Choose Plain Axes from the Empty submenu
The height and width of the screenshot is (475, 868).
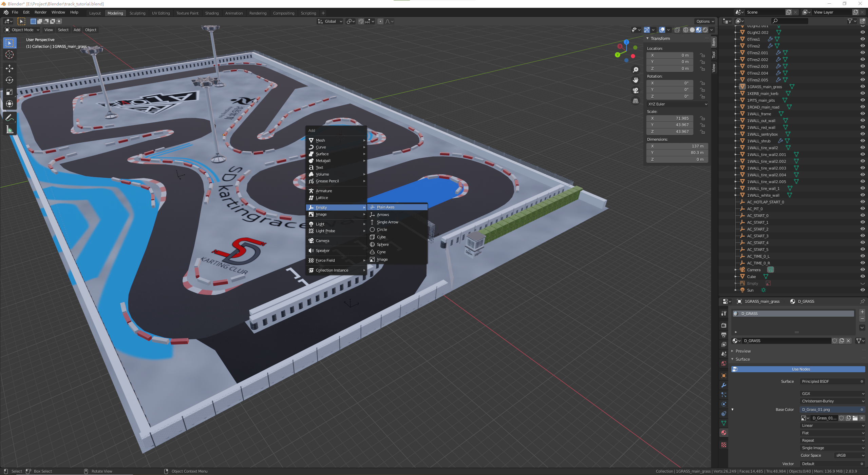385,207
